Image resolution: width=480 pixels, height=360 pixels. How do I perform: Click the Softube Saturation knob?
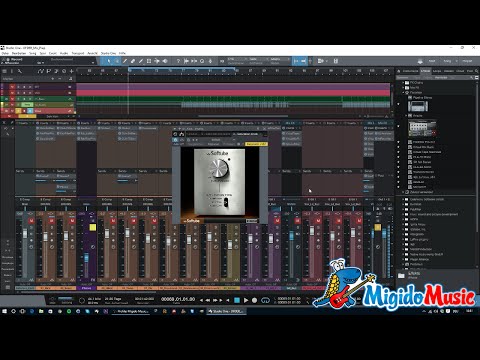click(x=219, y=168)
